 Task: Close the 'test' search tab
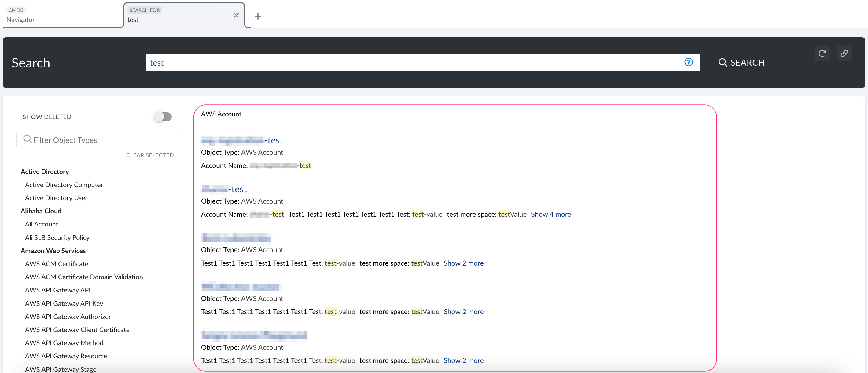(236, 16)
